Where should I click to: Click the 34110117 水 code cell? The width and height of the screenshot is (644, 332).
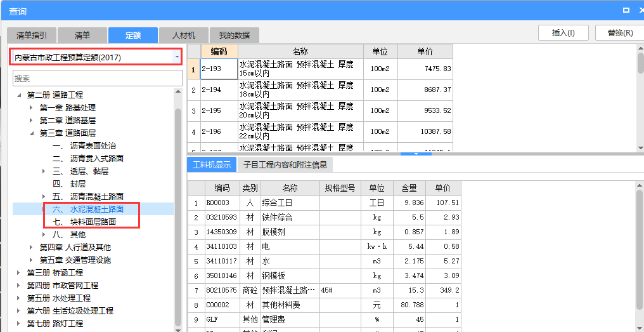[222, 262]
